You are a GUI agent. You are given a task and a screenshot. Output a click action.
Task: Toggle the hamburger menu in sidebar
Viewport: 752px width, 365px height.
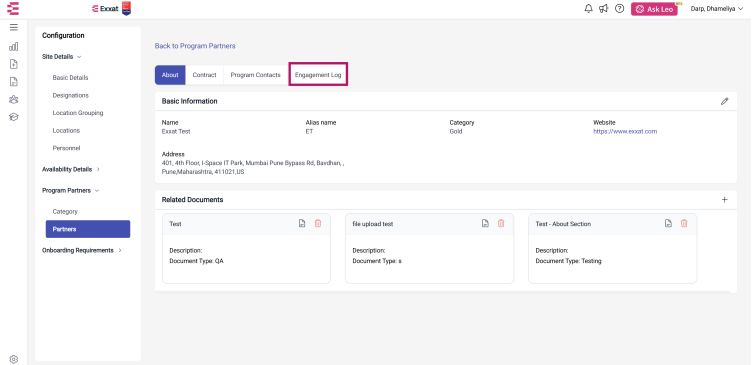tap(13, 27)
